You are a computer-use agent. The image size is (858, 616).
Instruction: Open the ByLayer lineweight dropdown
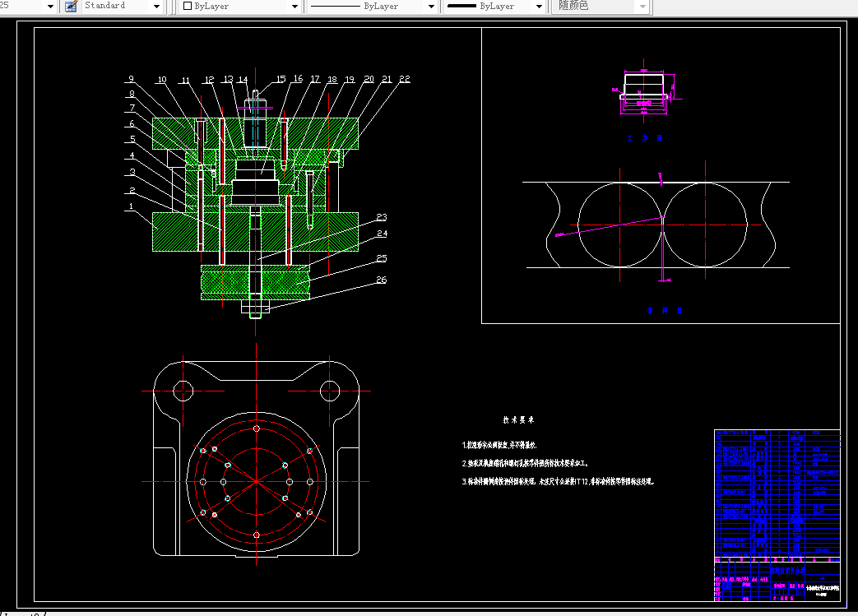click(539, 7)
